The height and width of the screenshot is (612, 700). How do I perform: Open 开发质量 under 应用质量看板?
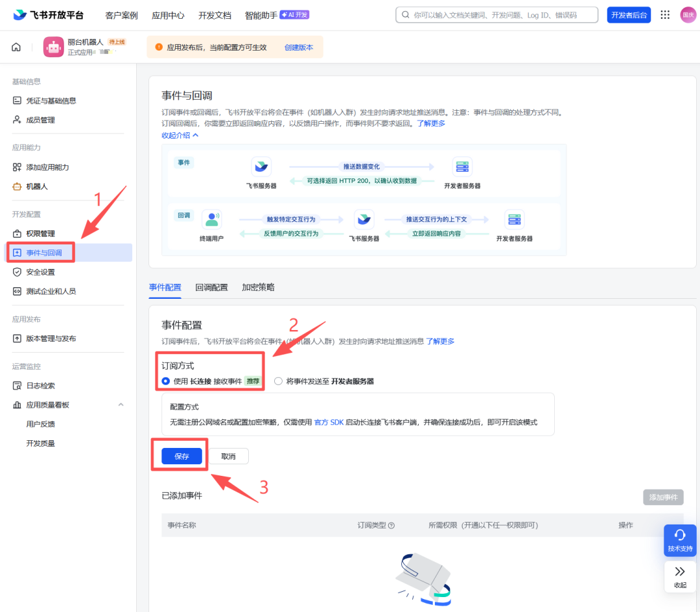(x=41, y=443)
